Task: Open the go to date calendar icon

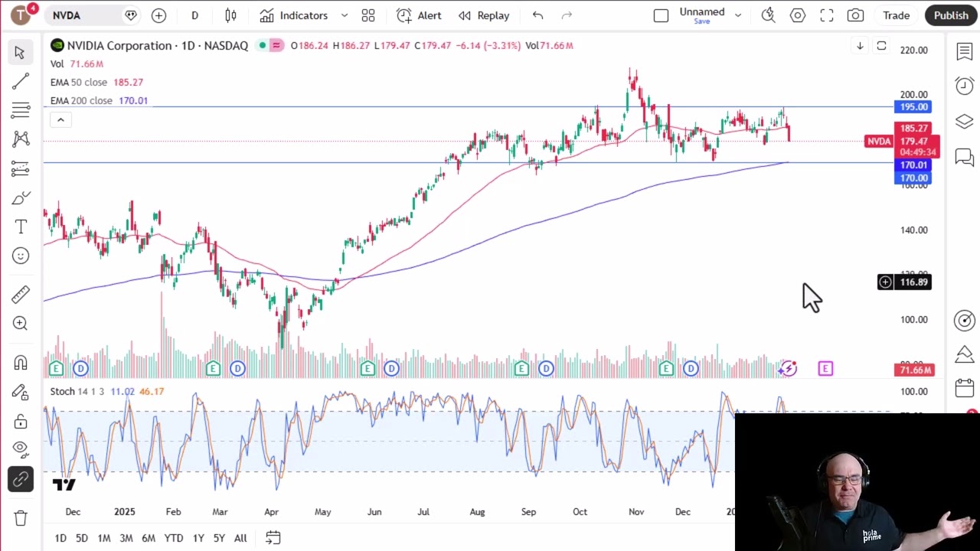Action: click(x=273, y=538)
